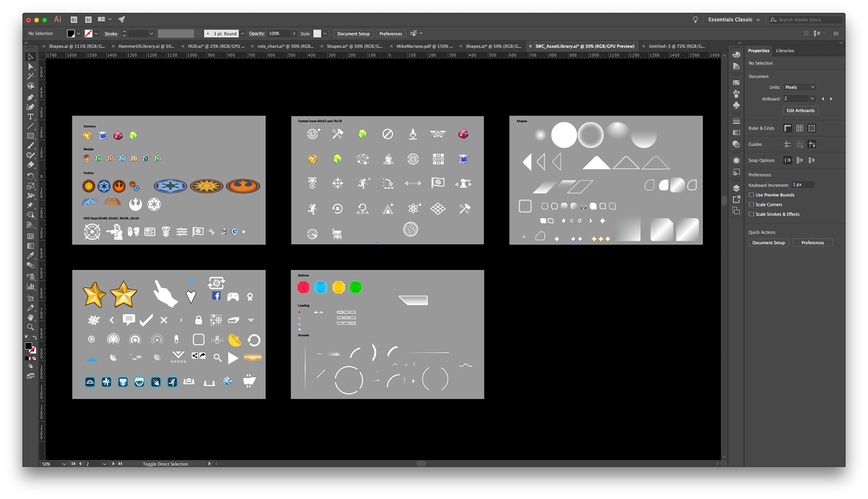Select the Direct Selection tool
Screen dimensions: 868x499
click(30, 67)
